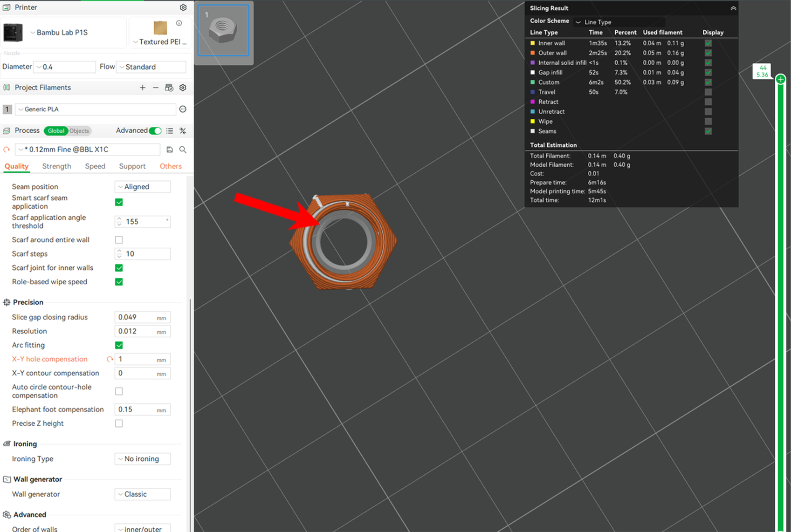Open printer settings gear icon
Screen dimensions: 791x532
pos(183,7)
